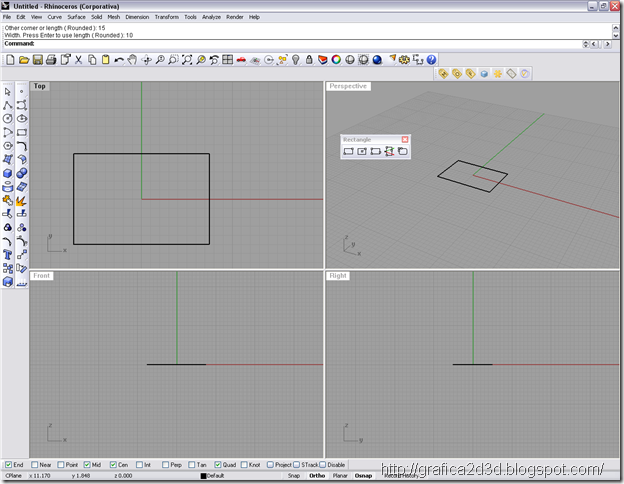Click the blue Render sphere icon
This screenshot has width=624, height=484.
coord(377,60)
